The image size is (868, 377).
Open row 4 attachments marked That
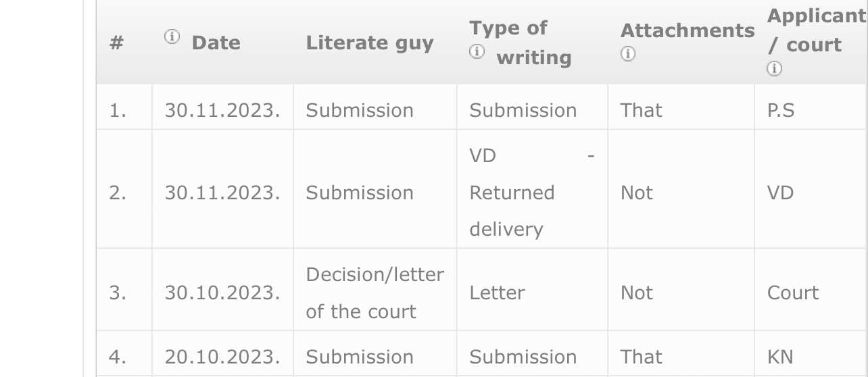point(642,357)
